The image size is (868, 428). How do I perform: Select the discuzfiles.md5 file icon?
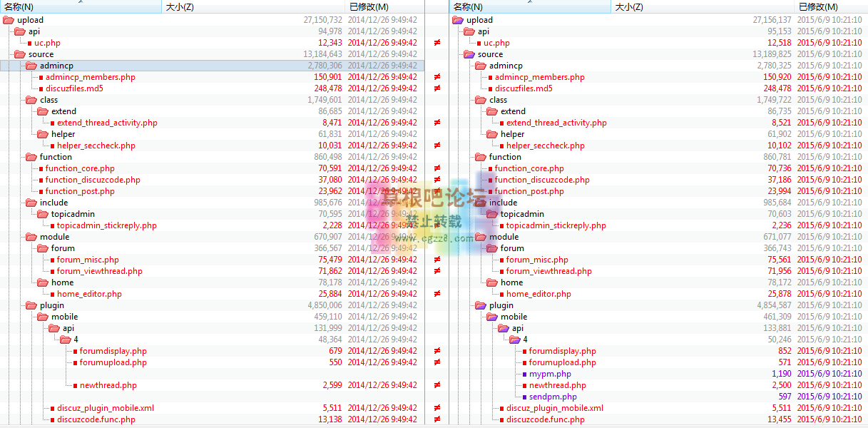tap(41, 88)
